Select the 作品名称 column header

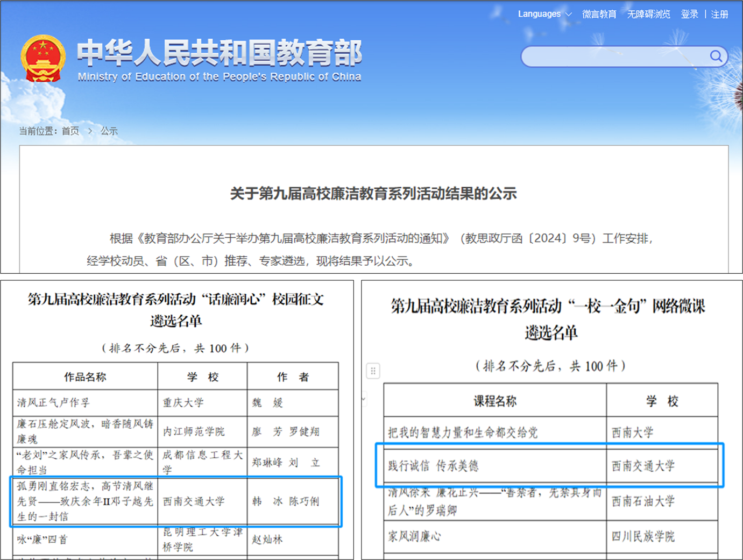[85, 377]
